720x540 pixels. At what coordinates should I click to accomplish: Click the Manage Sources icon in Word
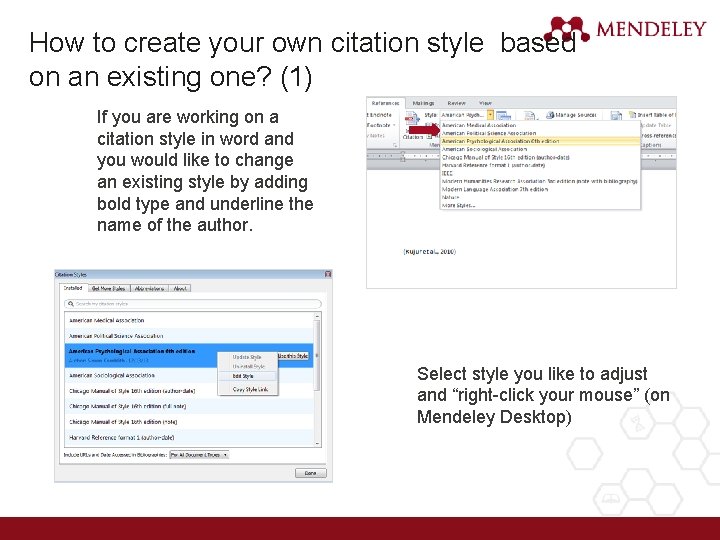(x=550, y=115)
